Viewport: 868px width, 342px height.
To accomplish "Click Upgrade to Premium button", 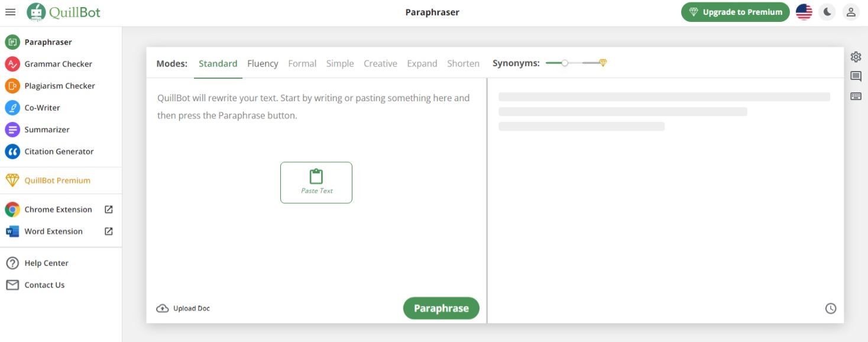I will pyautogui.click(x=736, y=12).
